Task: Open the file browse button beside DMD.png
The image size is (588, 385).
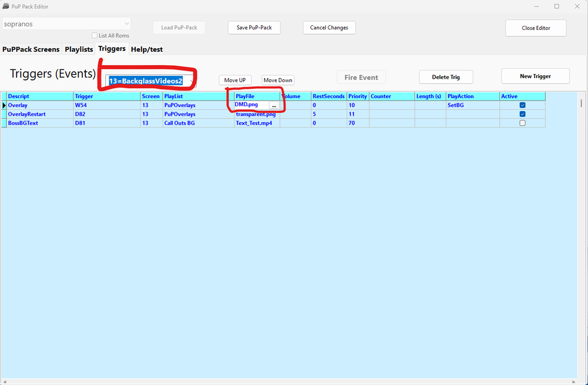Action: [x=274, y=106]
